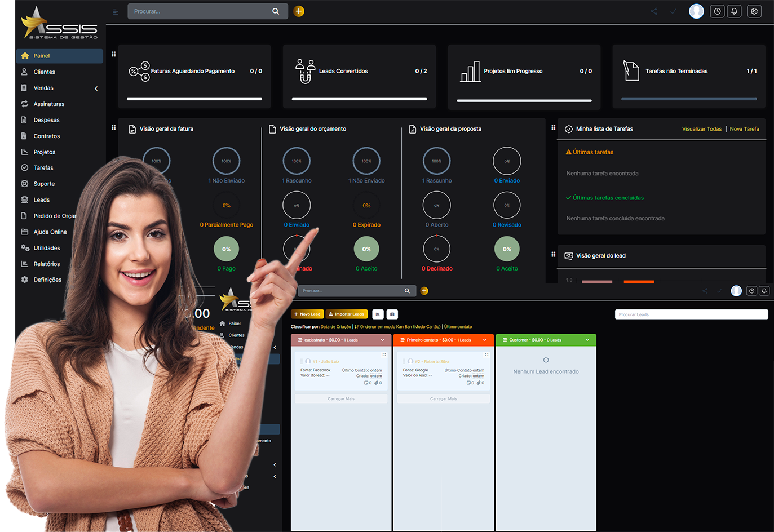Click the Tarefas não Terminadas progress bar
The image size is (774, 532).
pos(688,99)
